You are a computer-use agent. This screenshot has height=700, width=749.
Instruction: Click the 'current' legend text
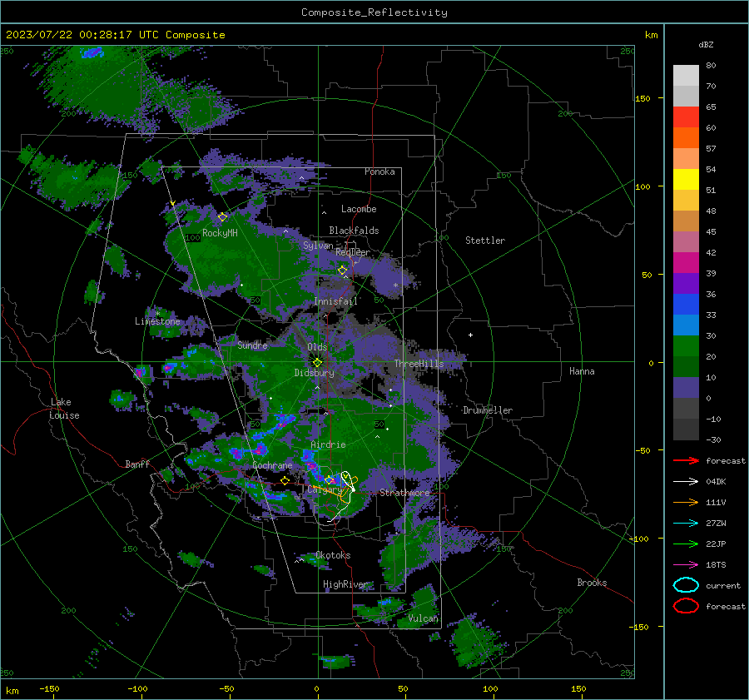click(x=722, y=586)
